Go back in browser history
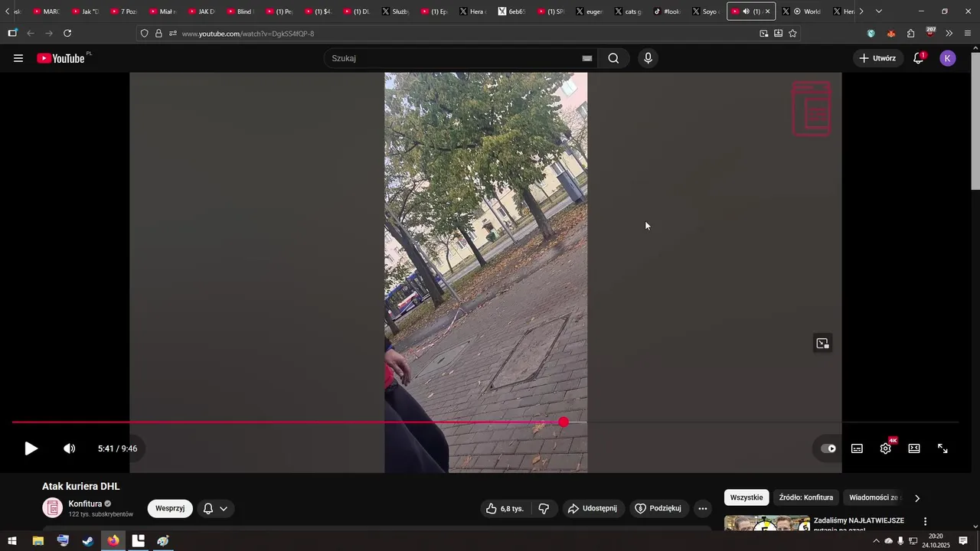The image size is (980, 551). 31,34
